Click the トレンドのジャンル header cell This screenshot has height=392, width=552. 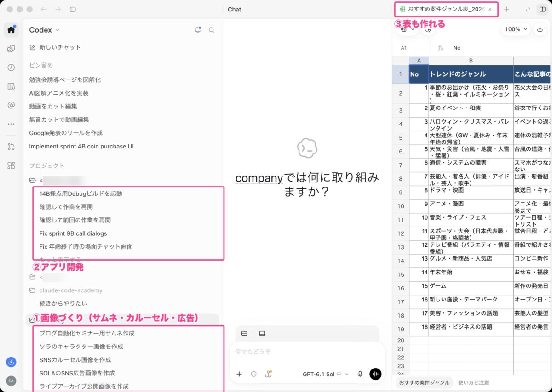pyautogui.click(x=471, y=74)
